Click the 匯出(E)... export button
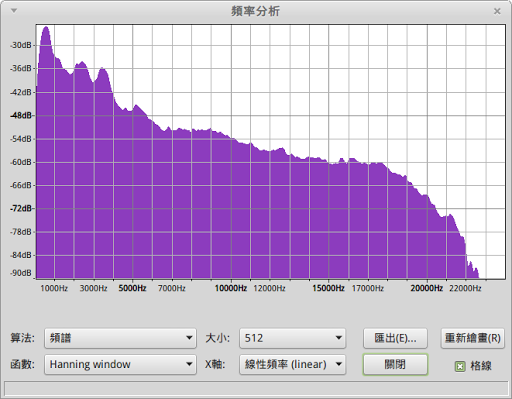512x399 pixels. 395,338
